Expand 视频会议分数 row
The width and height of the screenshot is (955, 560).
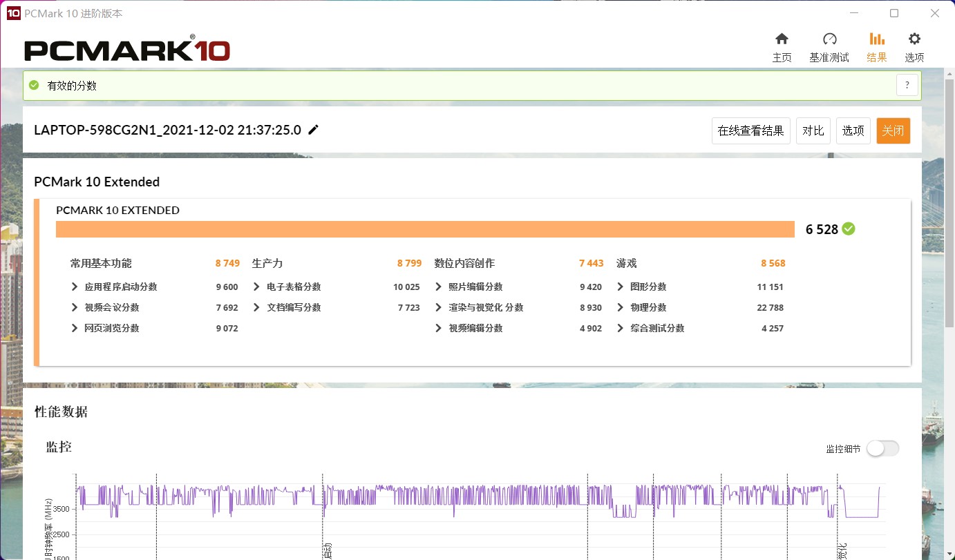pos(75,307)
